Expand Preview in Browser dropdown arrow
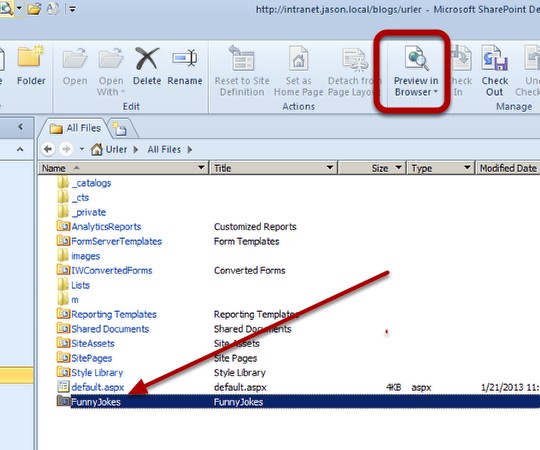540x450 pixels. (x=436, y=92)
